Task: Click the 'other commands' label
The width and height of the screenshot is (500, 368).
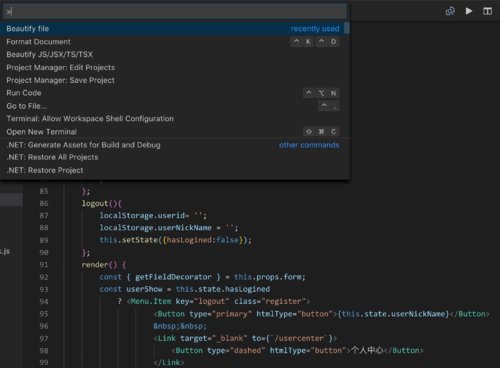Action: point(309,145)
